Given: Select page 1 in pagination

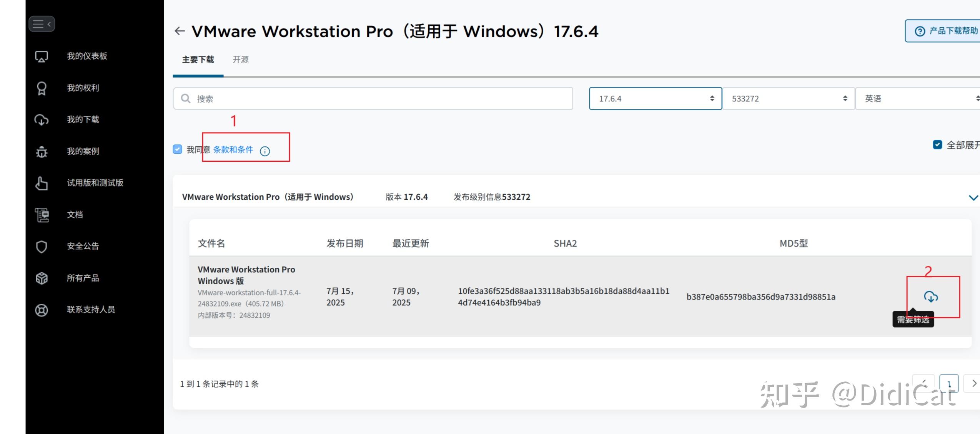Looking at the screenshot, I should pos(949,383).
